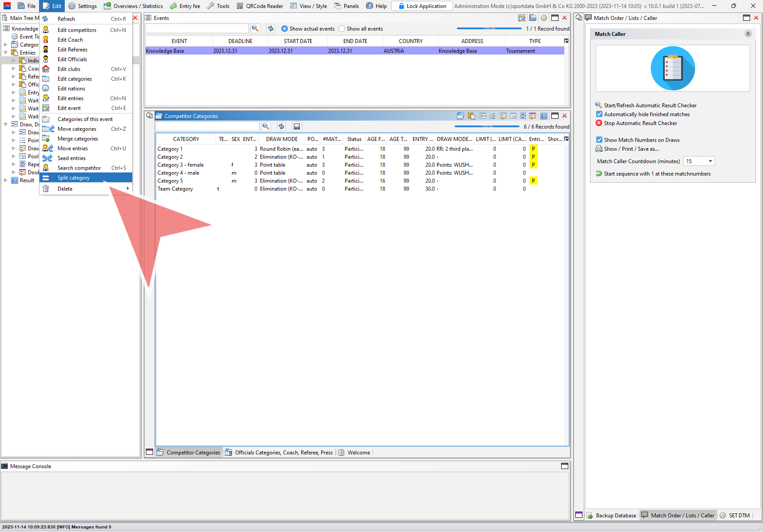Click the Events search input field

[x=197, y=29]
